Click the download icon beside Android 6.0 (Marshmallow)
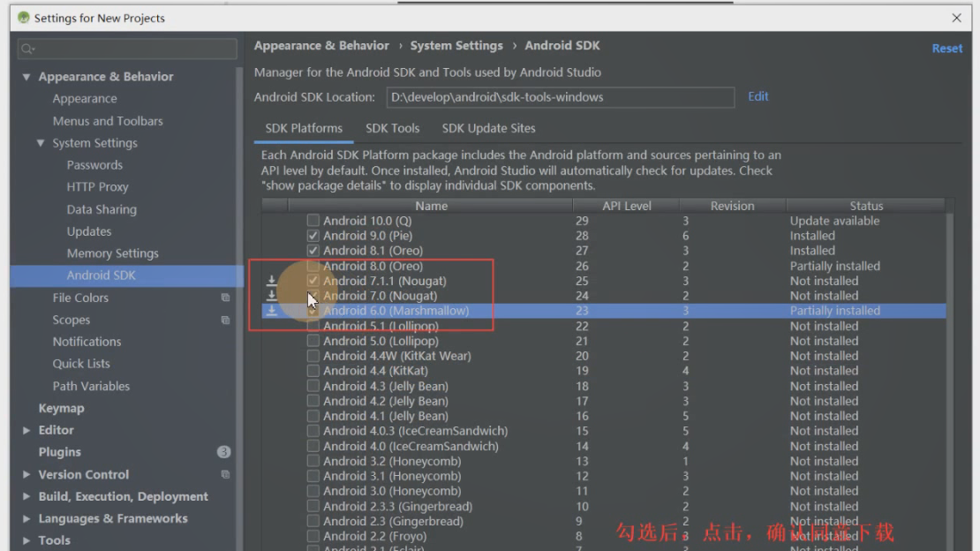980x551 pixels. pos(271,311)
